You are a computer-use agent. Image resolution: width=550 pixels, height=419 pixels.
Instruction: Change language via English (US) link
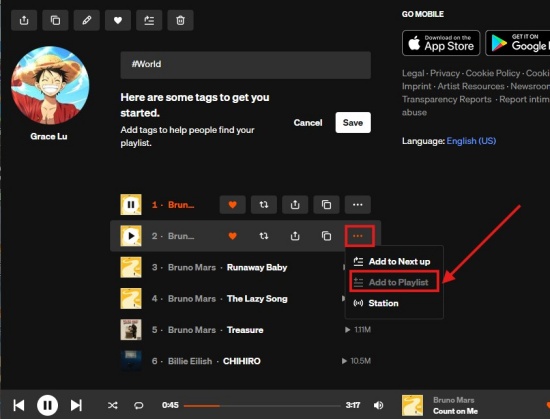point(471,141)
